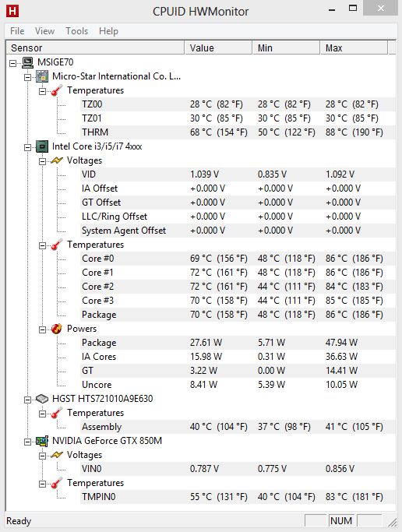
Task: Click thermometer icon beside CPU Temperatures
Action: (x=57, y=245)
